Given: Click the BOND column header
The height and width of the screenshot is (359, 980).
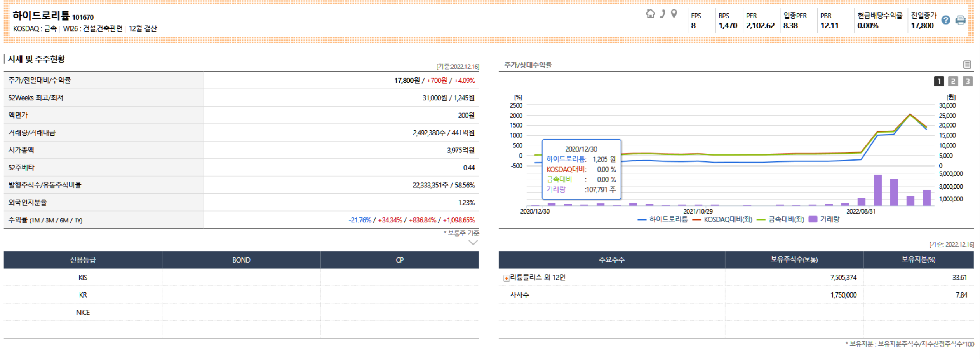Looking at the screenshot, I should [241, 260].
